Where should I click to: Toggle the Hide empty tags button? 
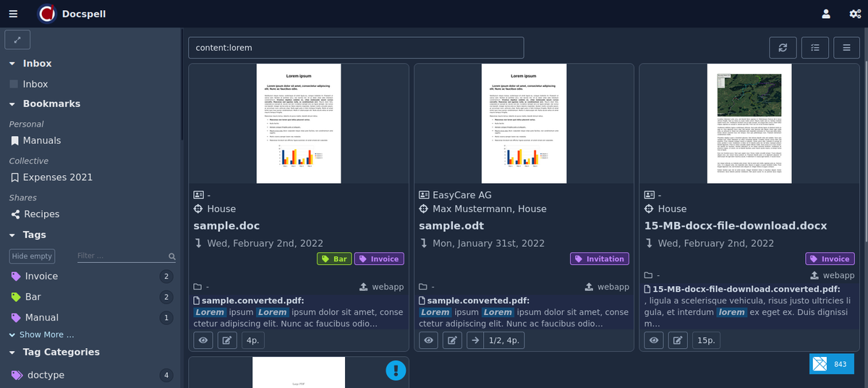[x=32, y=256]
